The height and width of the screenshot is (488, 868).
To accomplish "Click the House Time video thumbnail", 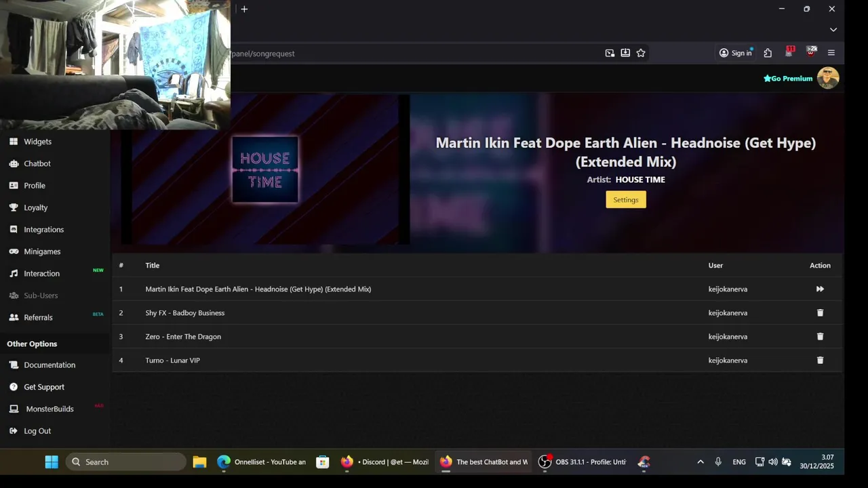I will (x=265, y=169).
